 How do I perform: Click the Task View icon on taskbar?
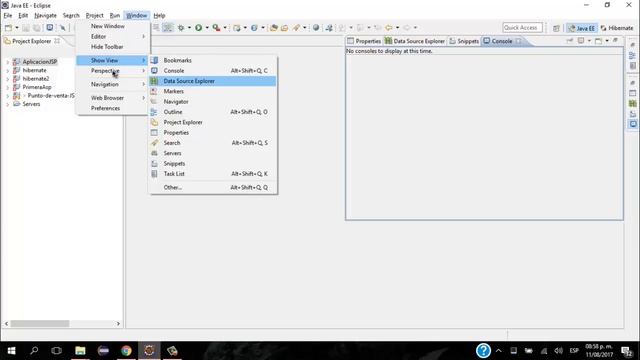[x=57, y=351]
